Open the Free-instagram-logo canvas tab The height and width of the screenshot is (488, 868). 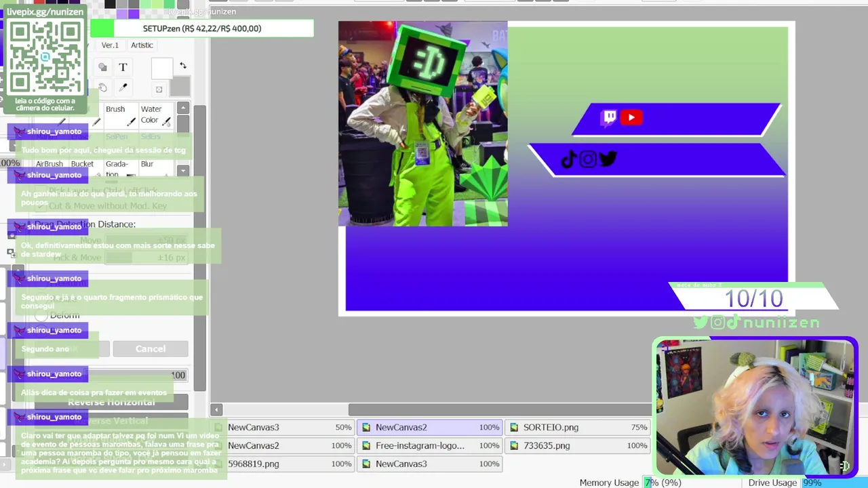pos(430,446)
